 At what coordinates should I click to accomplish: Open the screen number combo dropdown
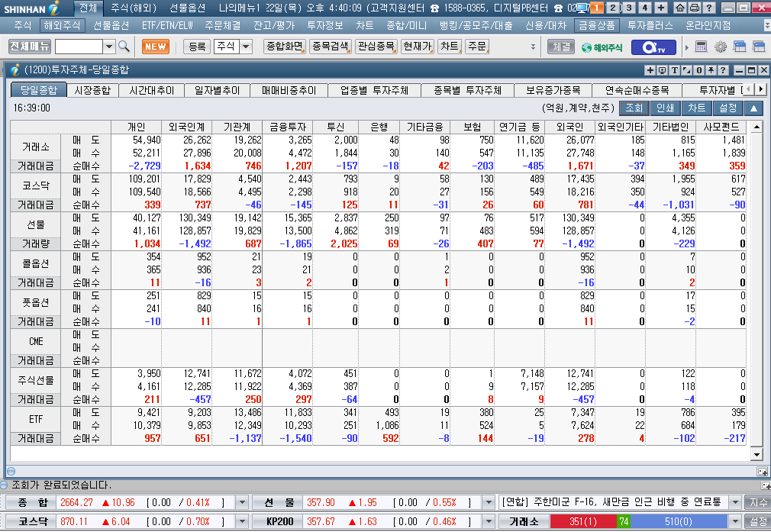(109, 47)
